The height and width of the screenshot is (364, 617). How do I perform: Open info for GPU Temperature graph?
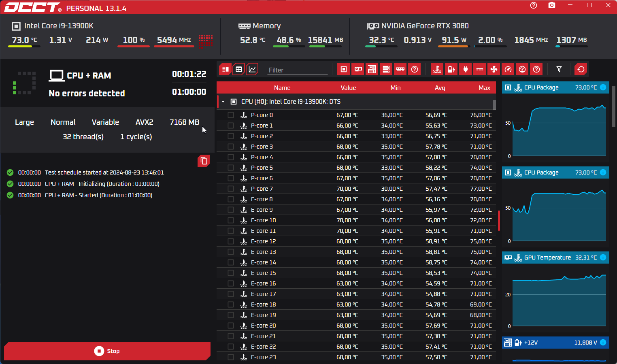(603, 258)
